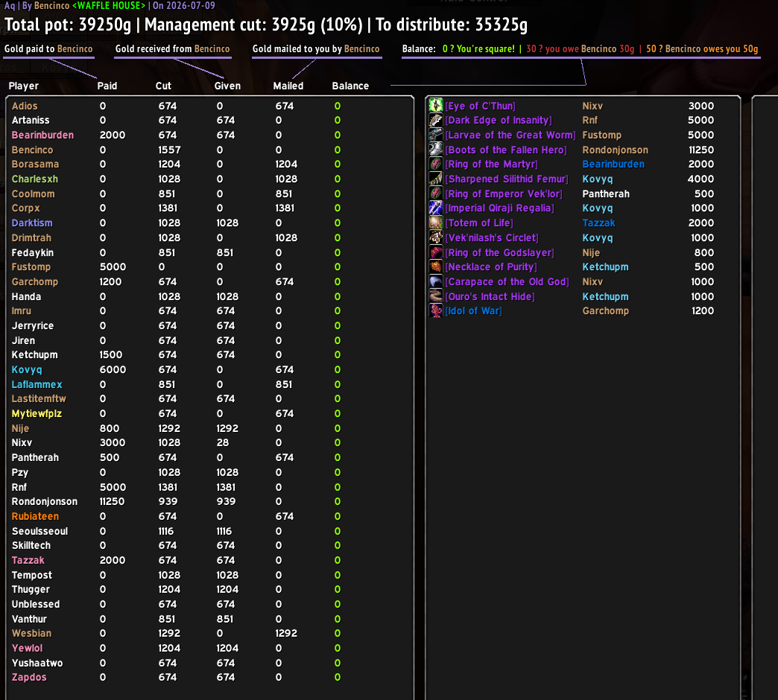Click the Ring of the Martyr icon

click(x=436, y=164)
